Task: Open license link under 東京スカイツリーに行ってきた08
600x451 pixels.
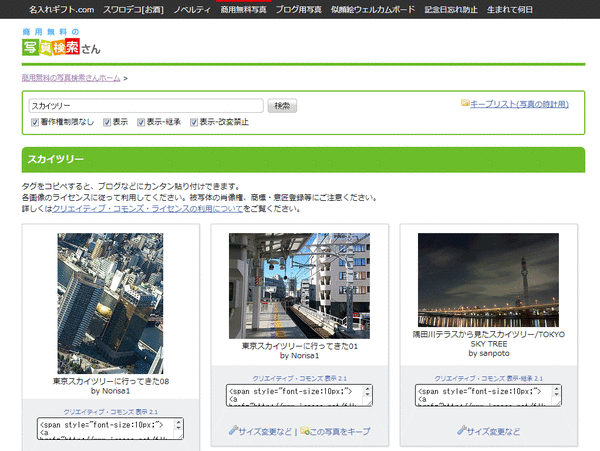Action: [x=111, y=412]
